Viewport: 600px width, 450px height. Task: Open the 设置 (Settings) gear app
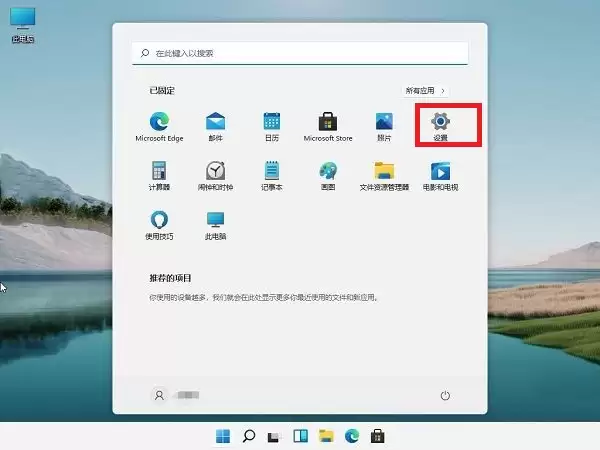440,127
